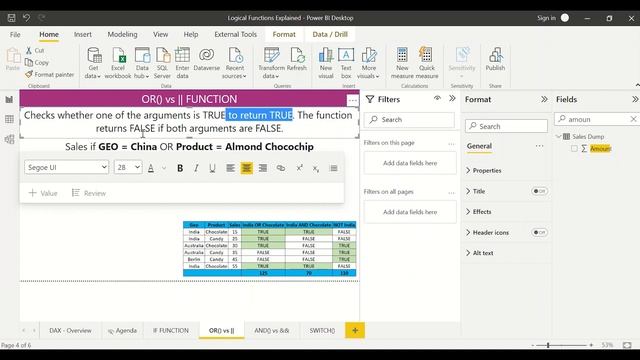This screenshot has width=640, height=360.
Task: Adjust the zoom slider
Action: tap(548, 345)
